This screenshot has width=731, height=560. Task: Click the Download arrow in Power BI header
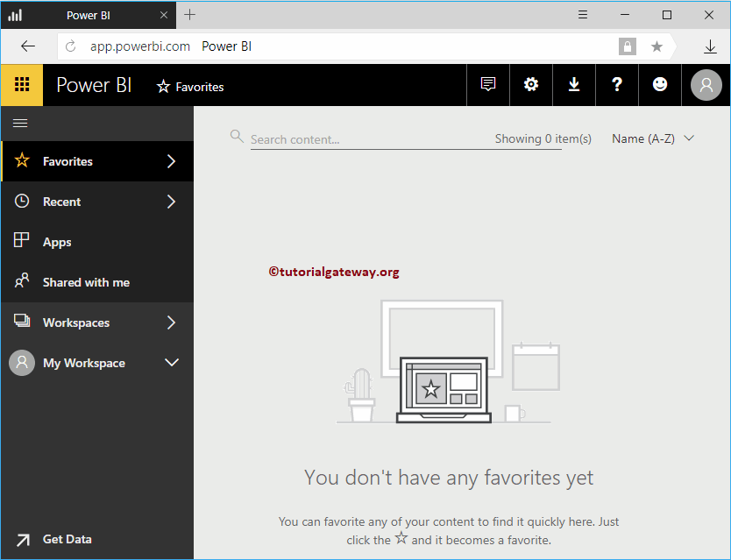(574, 84)
